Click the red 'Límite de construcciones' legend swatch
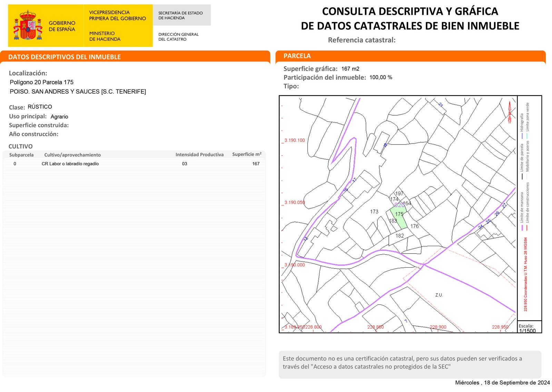Viewport: 552px width, 392px height. click(527, 228)
